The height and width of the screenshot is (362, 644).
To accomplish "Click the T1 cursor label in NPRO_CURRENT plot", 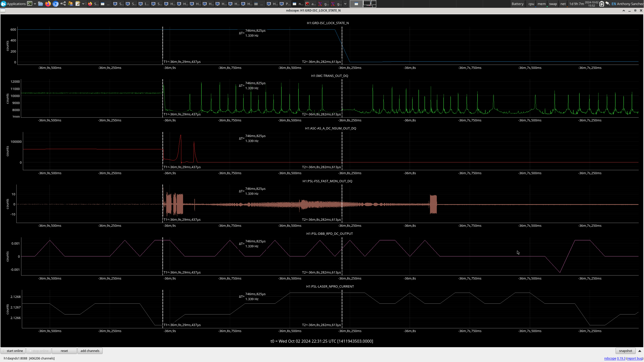I will (x=182, y=325).
